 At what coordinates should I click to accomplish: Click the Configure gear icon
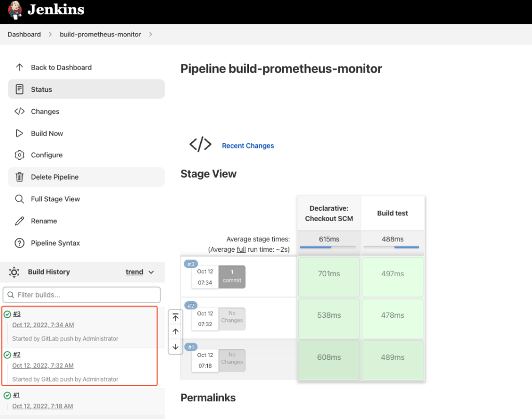coord(20,155)
